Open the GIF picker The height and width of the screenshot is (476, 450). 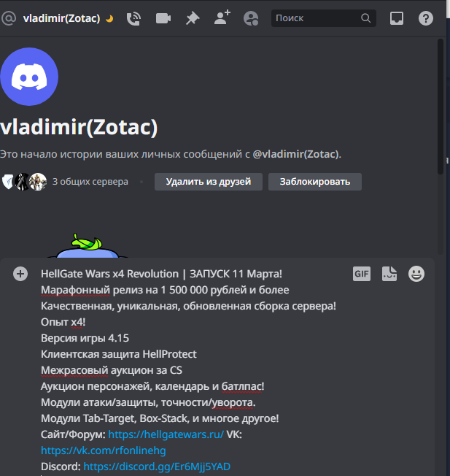tap(362, 274)
